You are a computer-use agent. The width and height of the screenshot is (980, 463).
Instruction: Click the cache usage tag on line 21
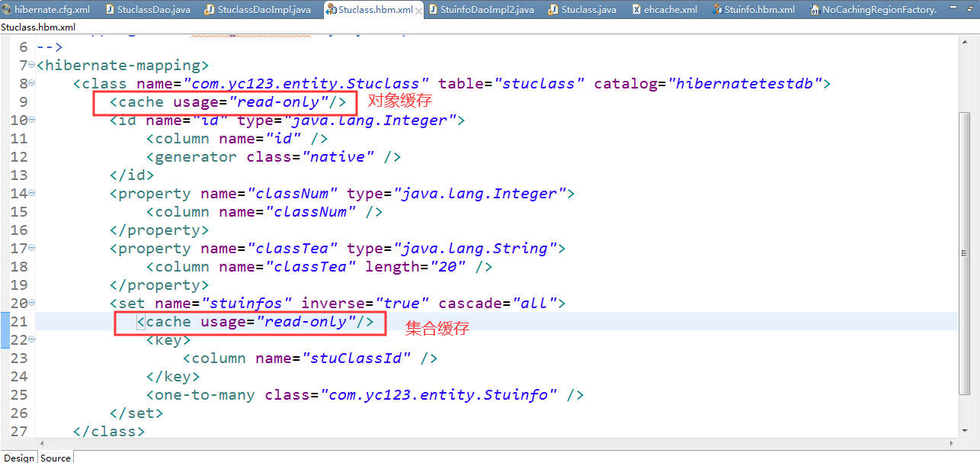255,322
